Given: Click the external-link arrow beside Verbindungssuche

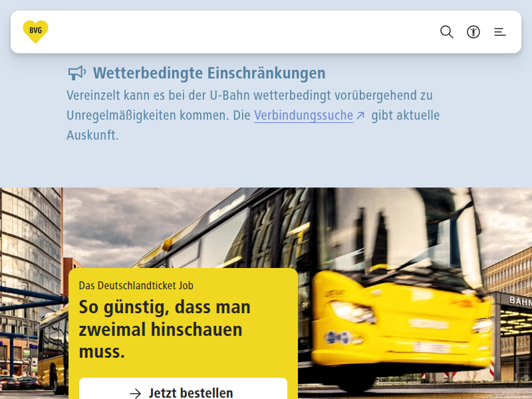Looking at the screenshot, I should (360, 116).
